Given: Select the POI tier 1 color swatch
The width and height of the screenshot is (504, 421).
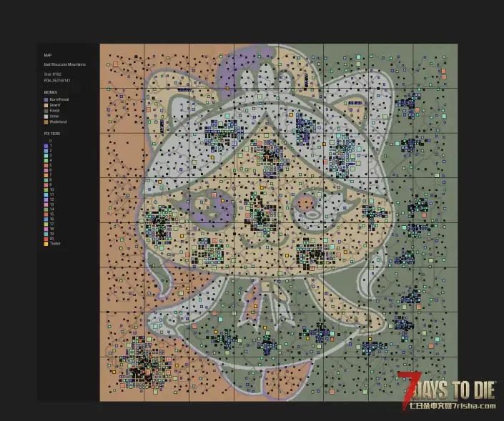Looking at the screenshot, I should [46, 146].
